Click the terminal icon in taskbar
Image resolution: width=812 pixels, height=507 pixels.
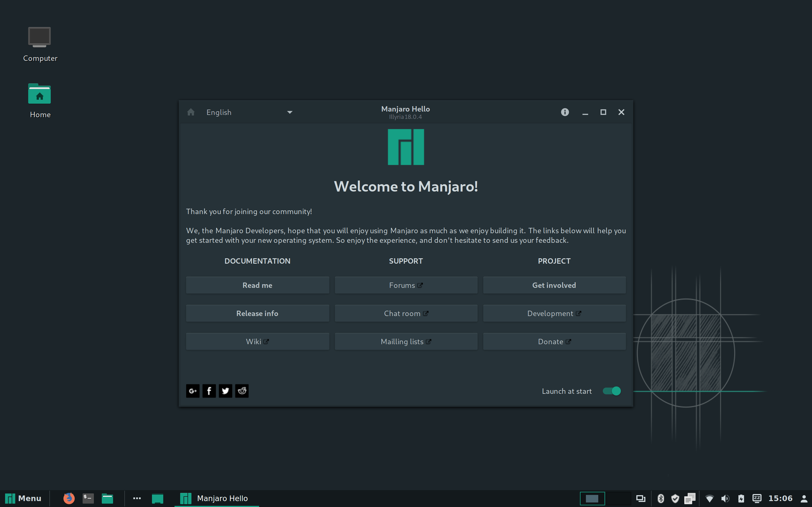click(88, 498)
